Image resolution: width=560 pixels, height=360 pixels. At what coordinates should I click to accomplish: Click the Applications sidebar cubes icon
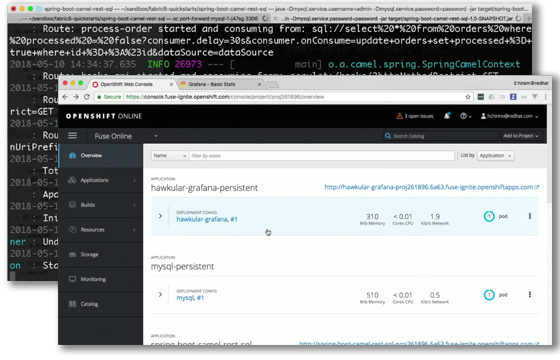(72, 180)
